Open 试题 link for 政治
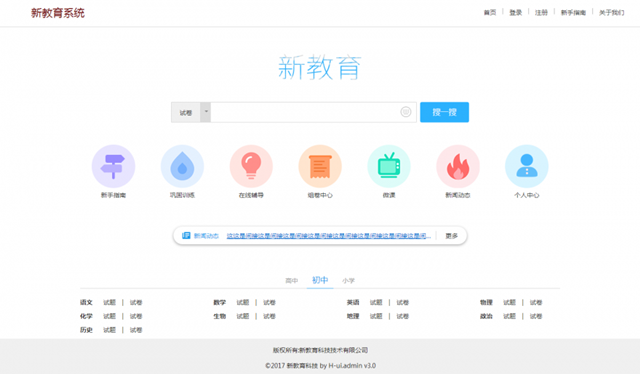Viewport: 640px width, 374px height. point(509,316)
